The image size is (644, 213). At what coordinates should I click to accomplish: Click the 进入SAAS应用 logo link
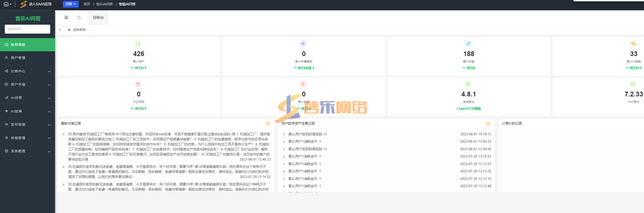pyautogui.click(x=36, y=4)
